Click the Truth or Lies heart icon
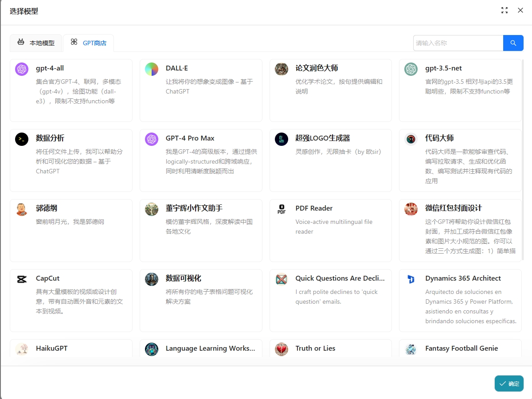 pyautogui.click(x=282, y=349)
